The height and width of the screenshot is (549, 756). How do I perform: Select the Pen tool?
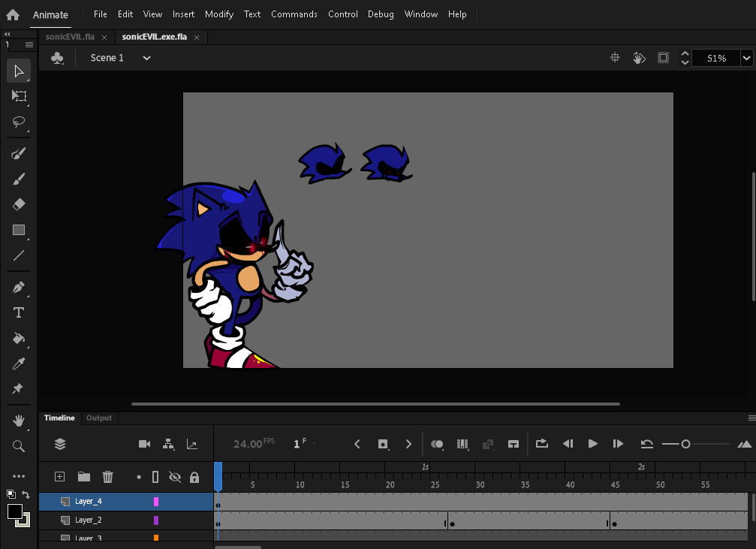pyautogui.click(x=18, y=287)
